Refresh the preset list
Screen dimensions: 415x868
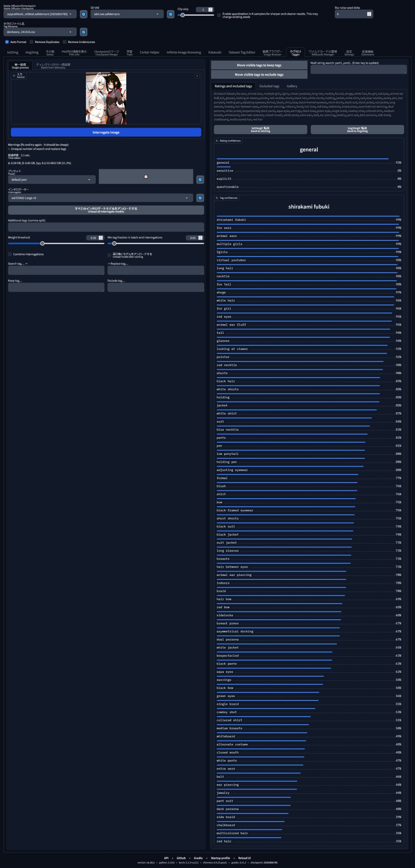200,179
